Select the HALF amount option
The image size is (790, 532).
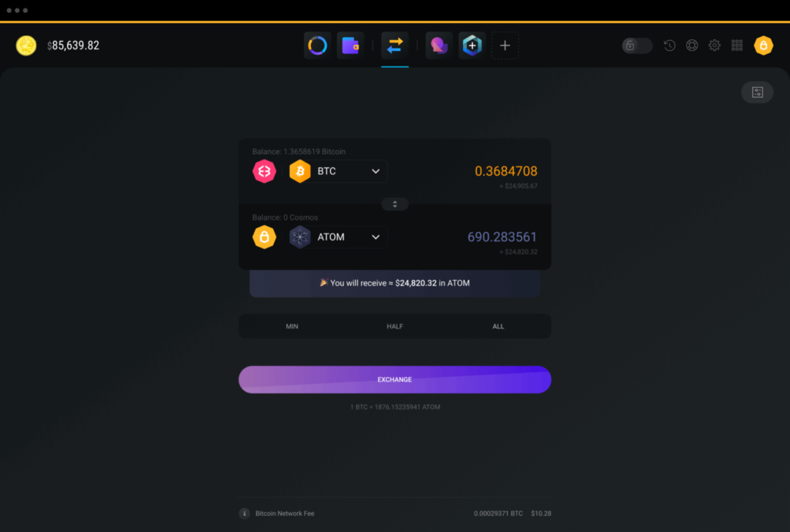click(394, 326)
